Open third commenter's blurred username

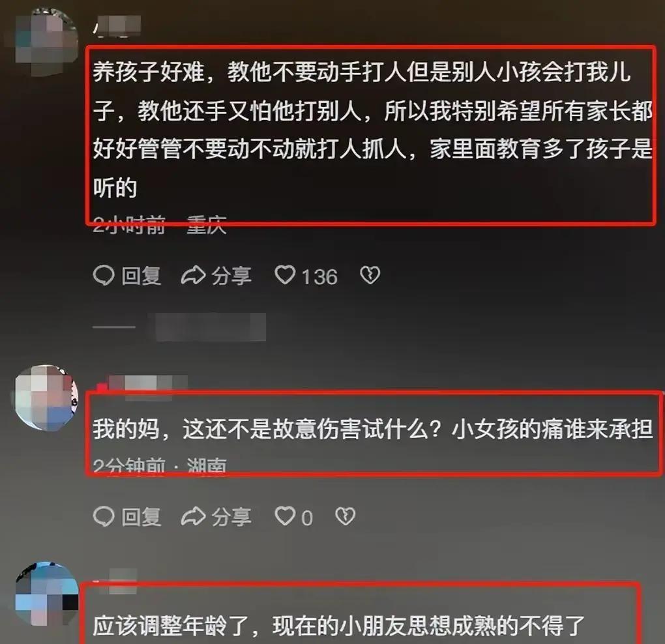115,580
